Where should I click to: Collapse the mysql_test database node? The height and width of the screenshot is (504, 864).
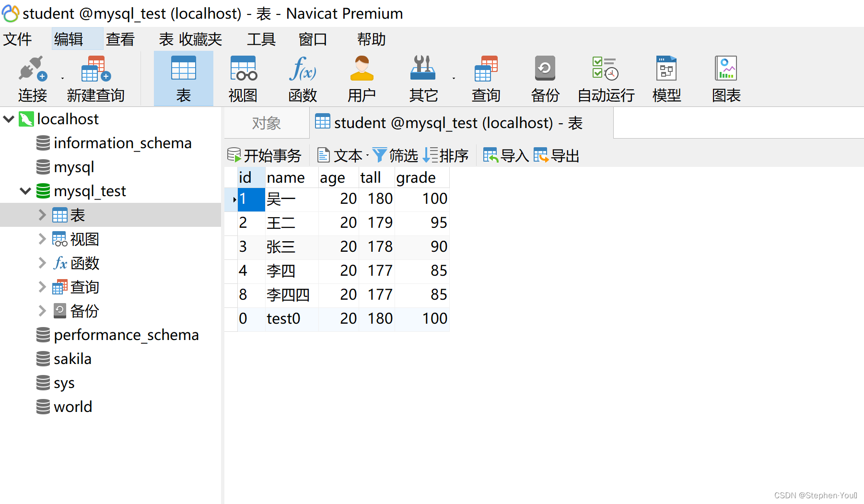tap(25, 190)
